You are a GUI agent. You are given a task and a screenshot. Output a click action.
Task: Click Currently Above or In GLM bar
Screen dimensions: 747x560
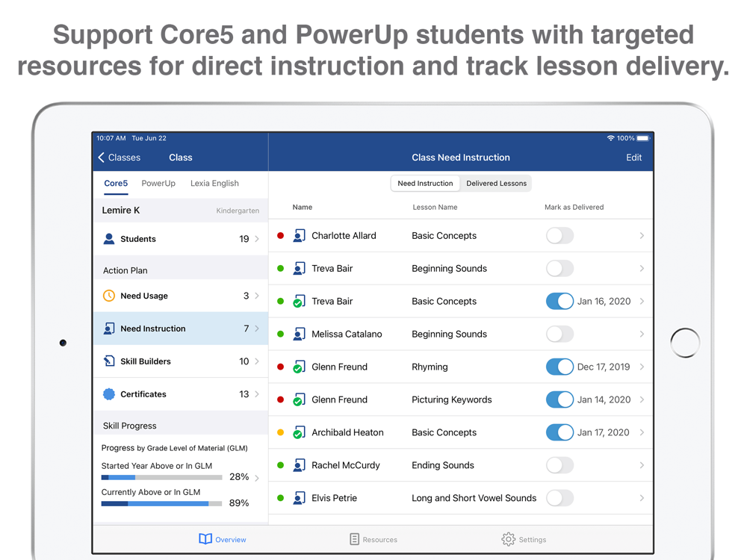click(x=161, y=503)
